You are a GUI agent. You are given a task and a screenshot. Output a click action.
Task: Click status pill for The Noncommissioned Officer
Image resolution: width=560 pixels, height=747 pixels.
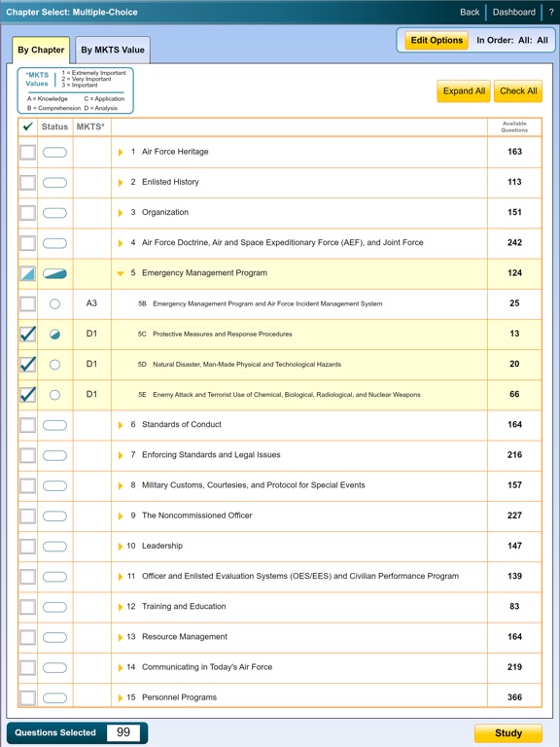54,516
